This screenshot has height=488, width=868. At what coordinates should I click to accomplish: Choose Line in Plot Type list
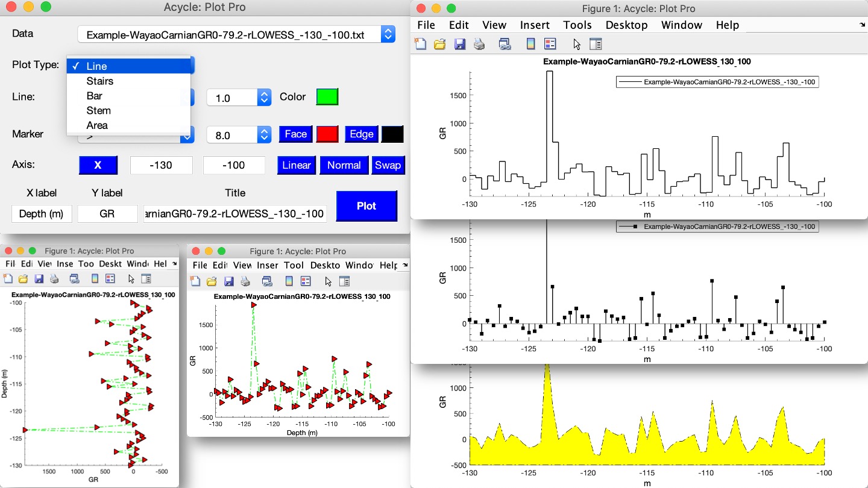pyautogui.click(x=128, y=66)
